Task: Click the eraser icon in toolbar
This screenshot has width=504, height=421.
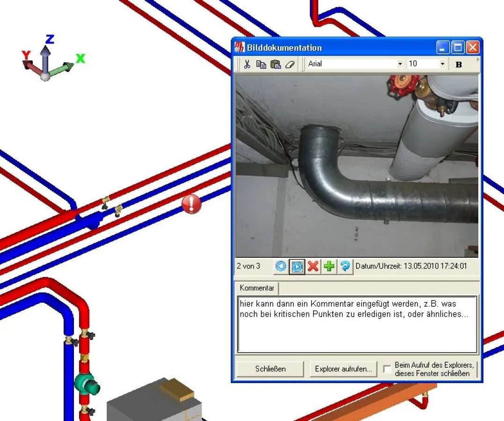Action: 290,65
